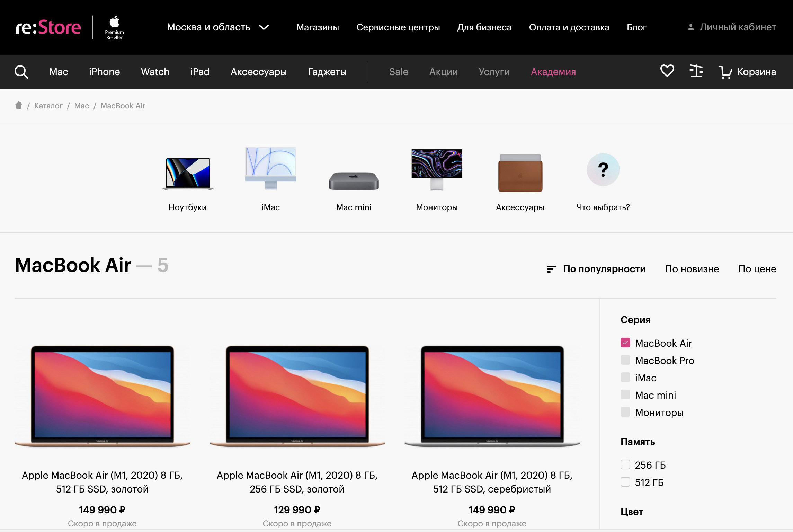Image resolution: width=793 pixels, height=532 pixels.
Task: Open the product comparison scales icon
Action: pos(696,71)
